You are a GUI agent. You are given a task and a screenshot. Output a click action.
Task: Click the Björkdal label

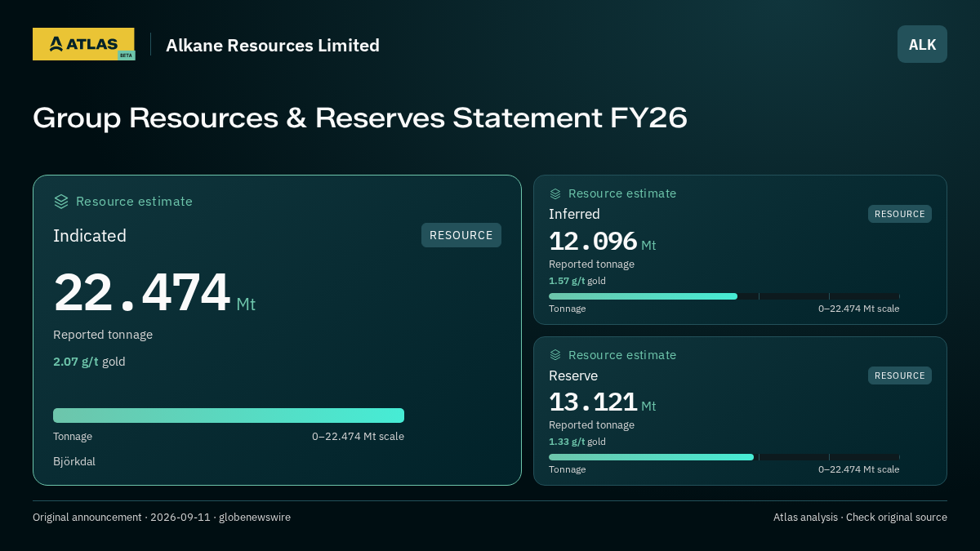tap(74, 461)
